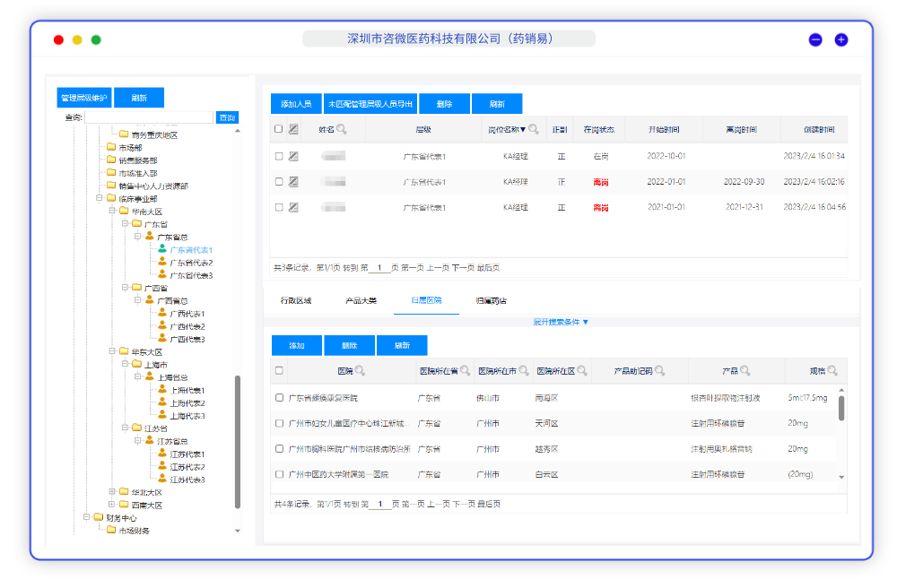Click the 添加人员 button
Screen dimensions: 897x588
pos(296,104)
